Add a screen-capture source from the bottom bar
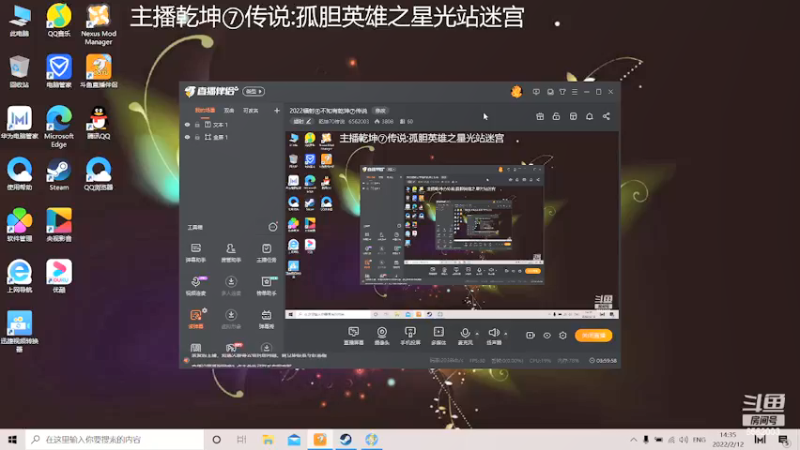This screenshot has width=800, height=450. tap(354, 336)
